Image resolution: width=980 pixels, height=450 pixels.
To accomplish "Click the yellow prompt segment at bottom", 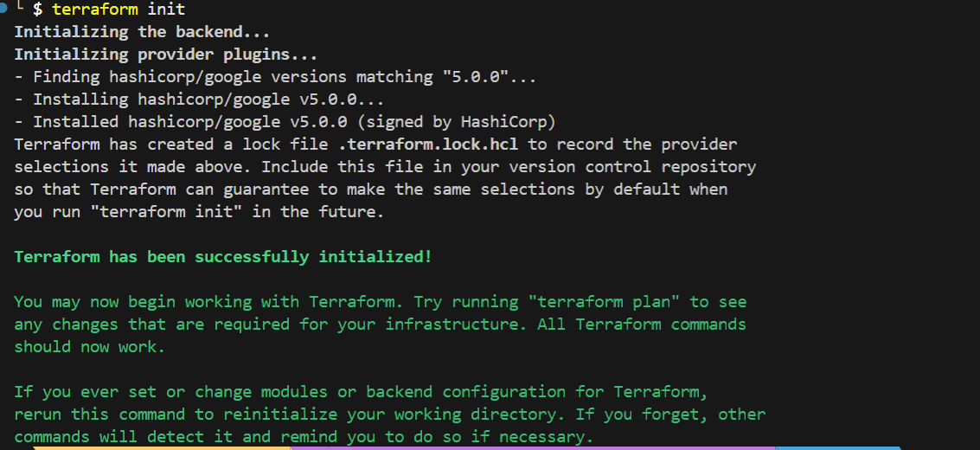I will (161, 447).
